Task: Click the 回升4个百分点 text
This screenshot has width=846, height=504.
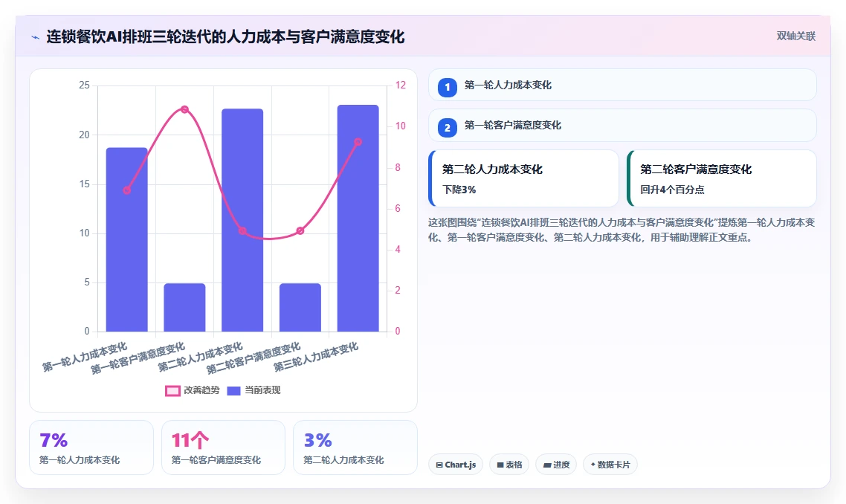Action: coord(672,190)
